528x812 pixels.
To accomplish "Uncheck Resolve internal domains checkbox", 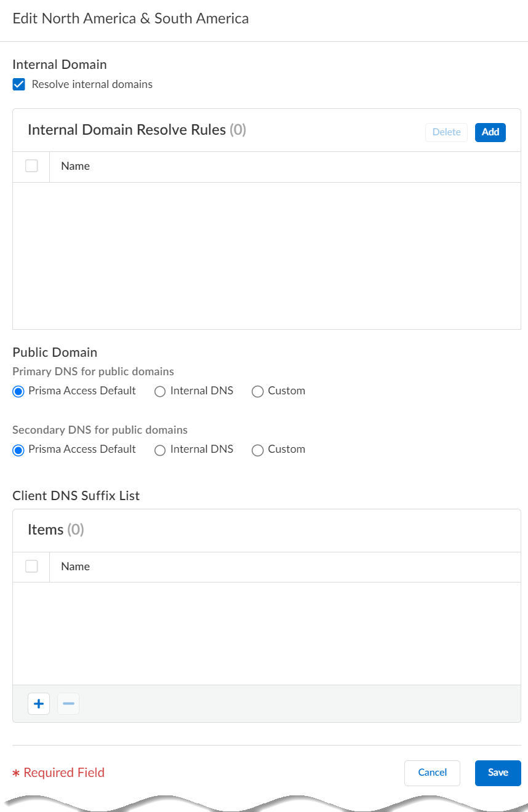I will [19, 85].
